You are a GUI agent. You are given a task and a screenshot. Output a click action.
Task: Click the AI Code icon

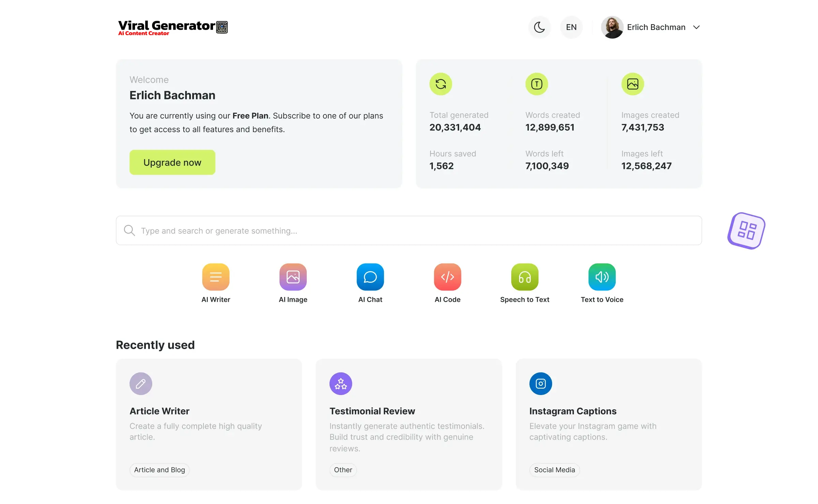pyautogui.click(x=448, y=277)
